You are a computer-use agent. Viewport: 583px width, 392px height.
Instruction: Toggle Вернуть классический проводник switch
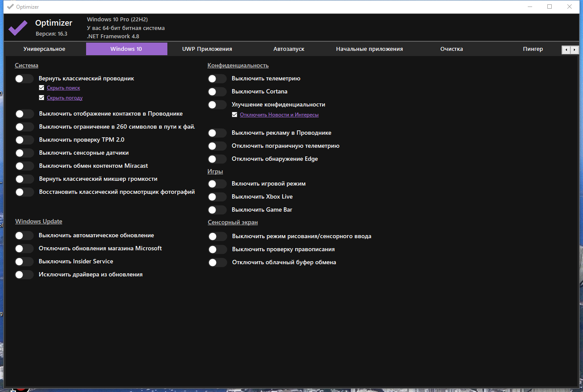coord(24,79)
